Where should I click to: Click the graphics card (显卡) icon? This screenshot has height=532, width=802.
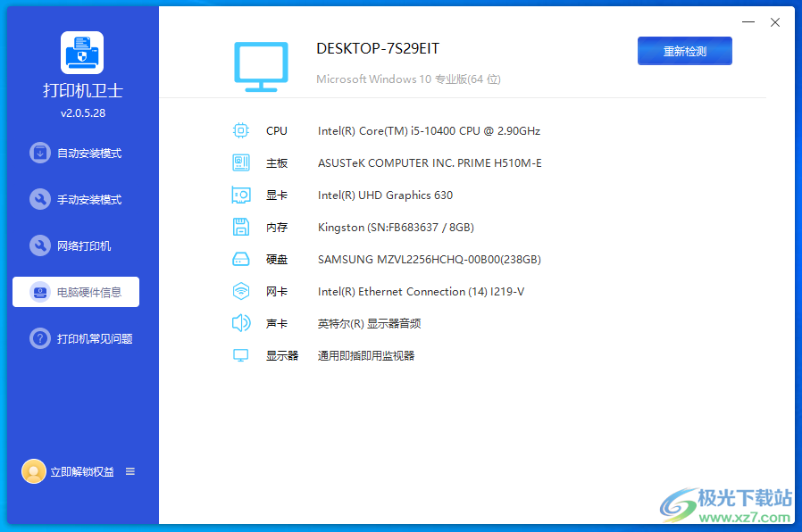click(x=240, y=195)
